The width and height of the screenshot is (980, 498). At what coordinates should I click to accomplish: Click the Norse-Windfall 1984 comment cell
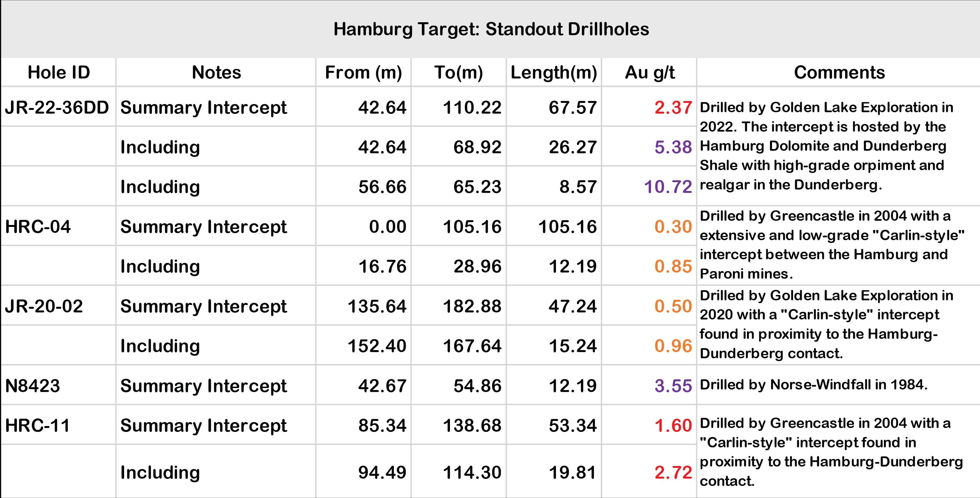[839, 385]
